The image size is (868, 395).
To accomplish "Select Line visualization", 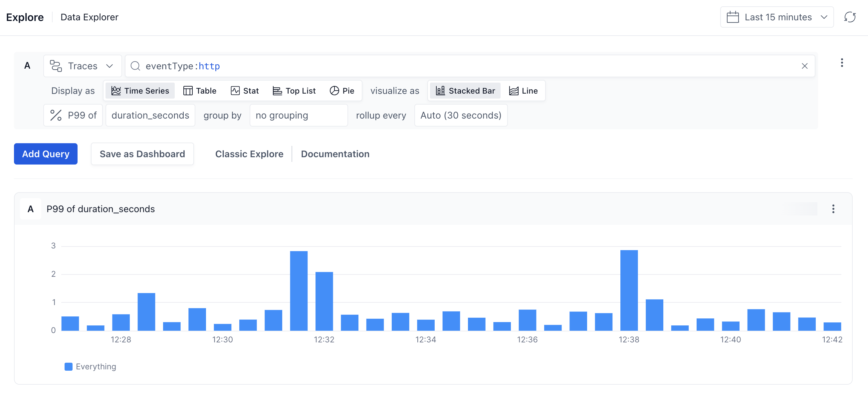I will 523,91.
